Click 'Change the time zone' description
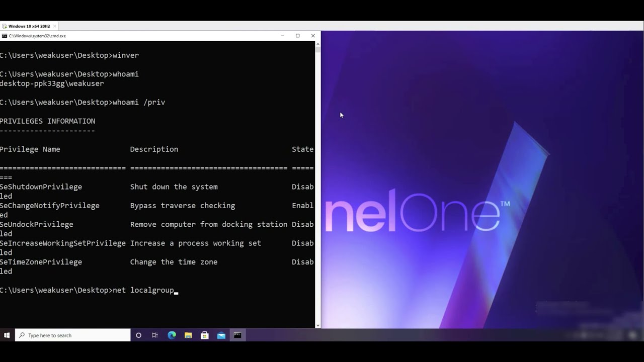Image resolution: width=644 pixels, height=362 pixels. (174, 262)
